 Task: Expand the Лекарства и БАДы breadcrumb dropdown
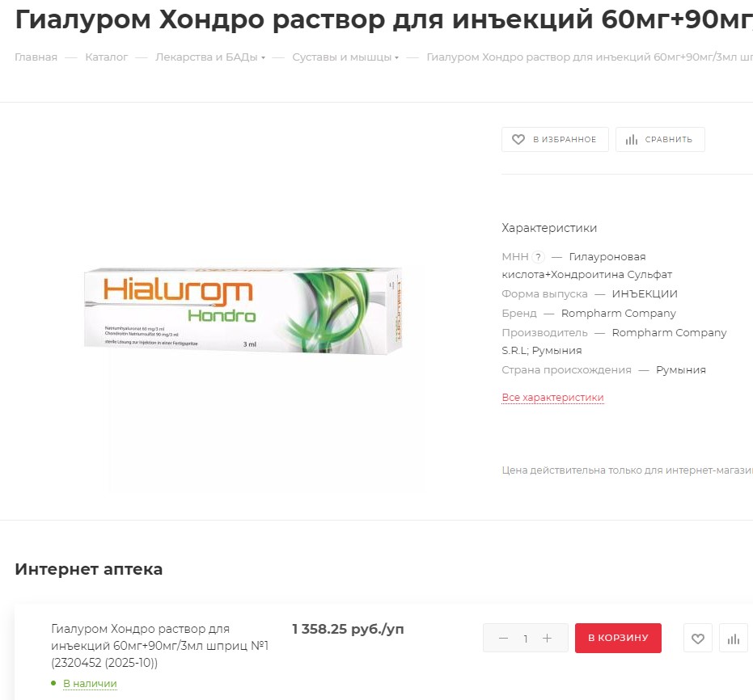pos(263,57)
